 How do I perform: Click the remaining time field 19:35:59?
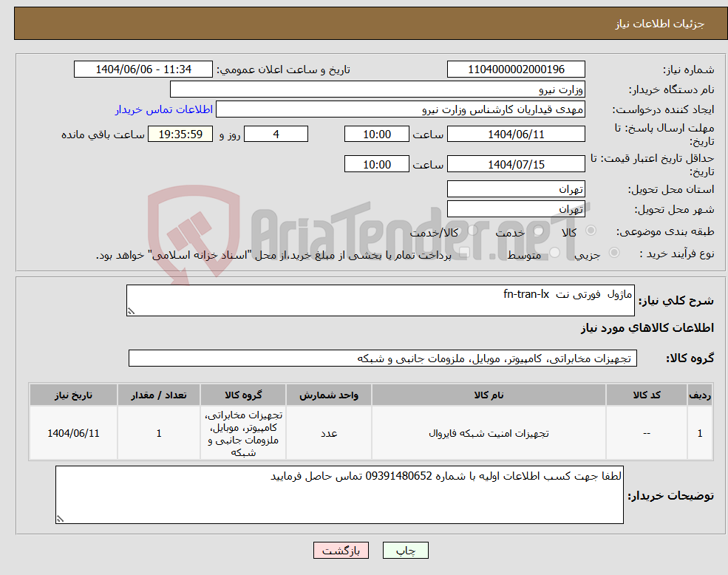pos(180,134)
